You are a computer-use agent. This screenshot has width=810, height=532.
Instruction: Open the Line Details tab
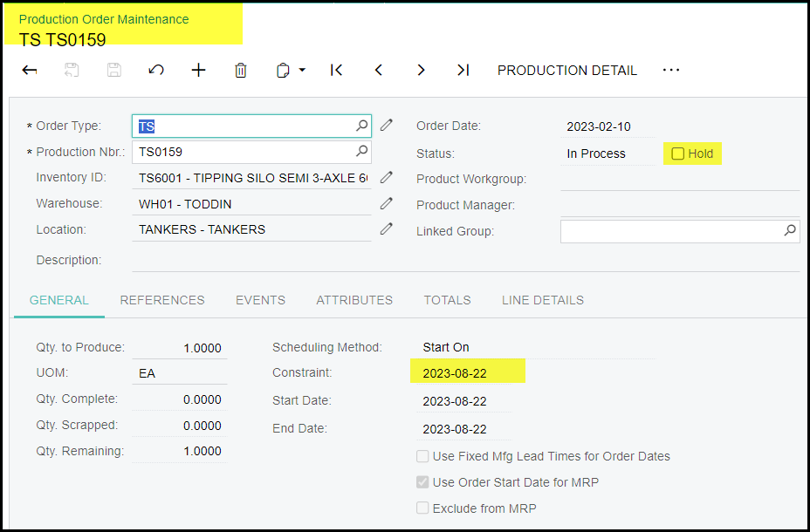(x=542, y=300)
